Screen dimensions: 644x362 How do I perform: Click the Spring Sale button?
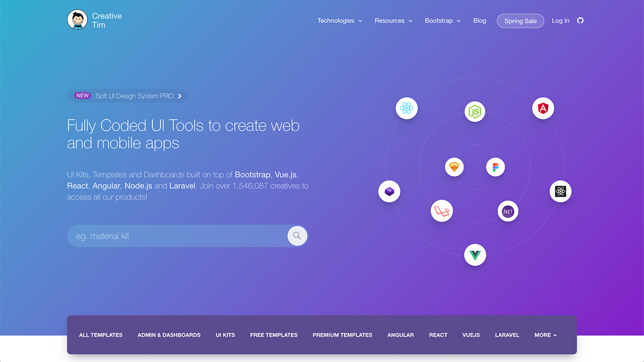520,21
